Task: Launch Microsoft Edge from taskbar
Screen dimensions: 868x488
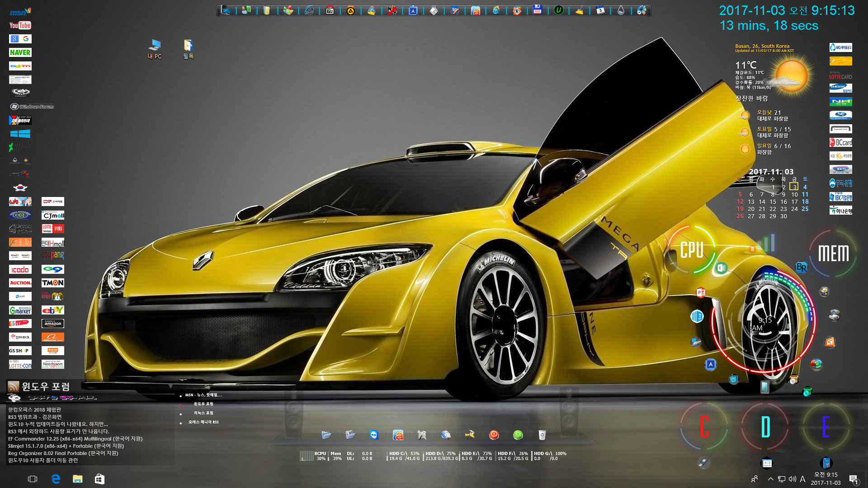Action: click(x=56, y=479)
